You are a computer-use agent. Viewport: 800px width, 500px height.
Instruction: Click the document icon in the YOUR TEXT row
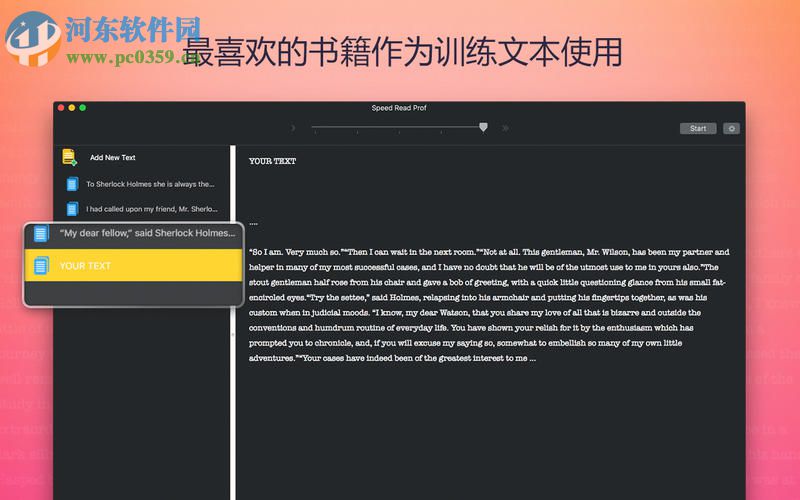click(41, 265)
